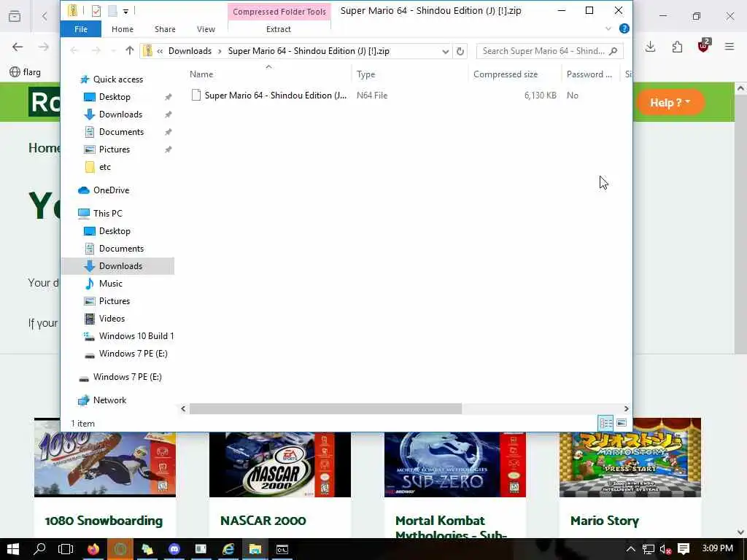747x560 pixels.
Task: Open Network in navigation pane
Action: pyautogui.click(x=109, y=400)
